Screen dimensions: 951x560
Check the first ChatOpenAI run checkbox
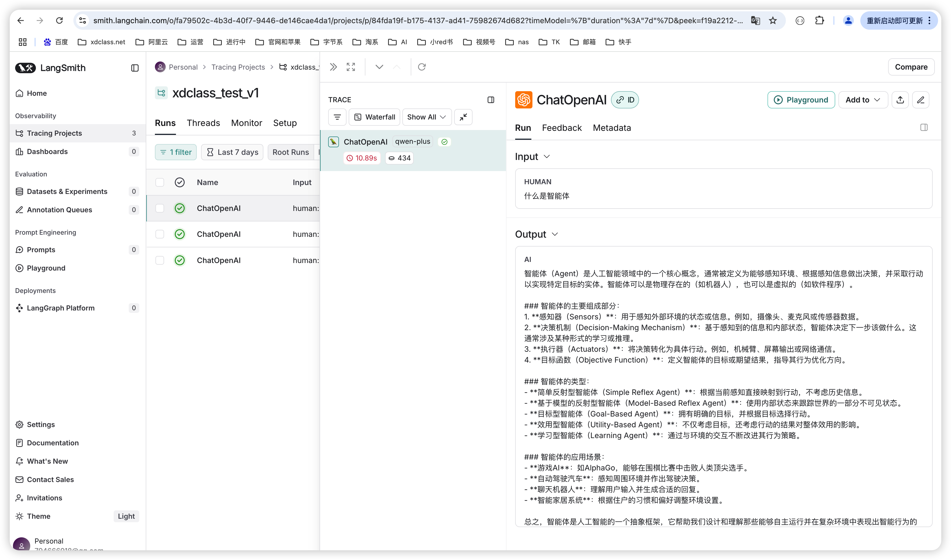pyautogui.click(x=160, y=208)
